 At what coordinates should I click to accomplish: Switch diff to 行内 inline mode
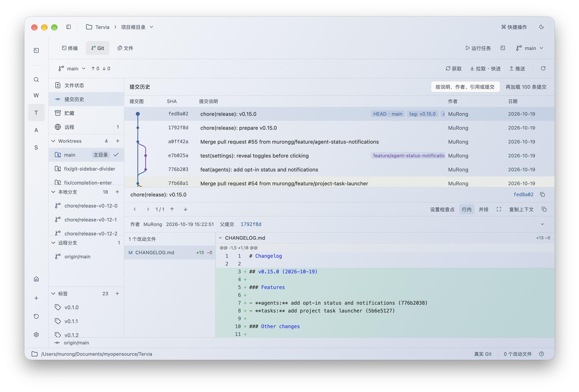click(x=467, y=209)
